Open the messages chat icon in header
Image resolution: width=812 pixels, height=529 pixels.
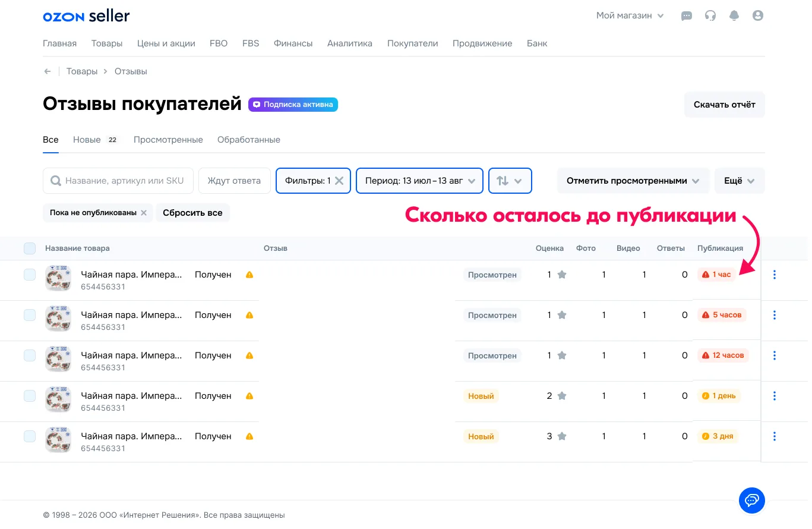click(x=687, y=16)
